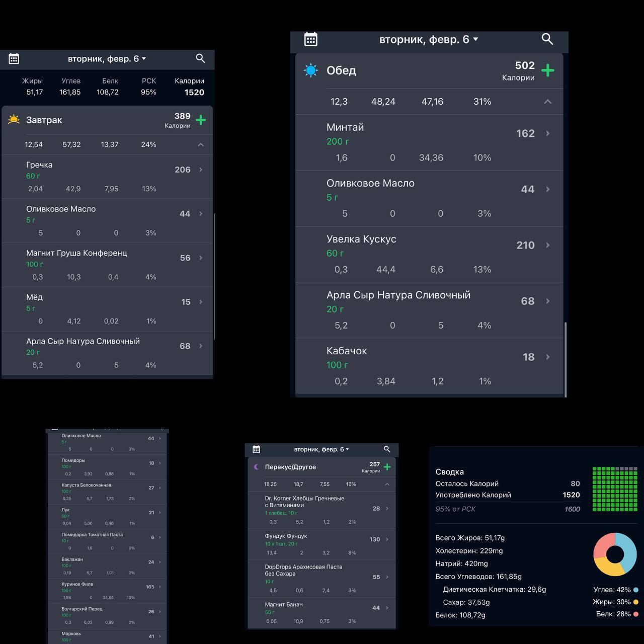Tap the search magnifier above Перекус/Другое
Image resolution: width=644 pixels, height=644 pixels.
click(387, 449)
